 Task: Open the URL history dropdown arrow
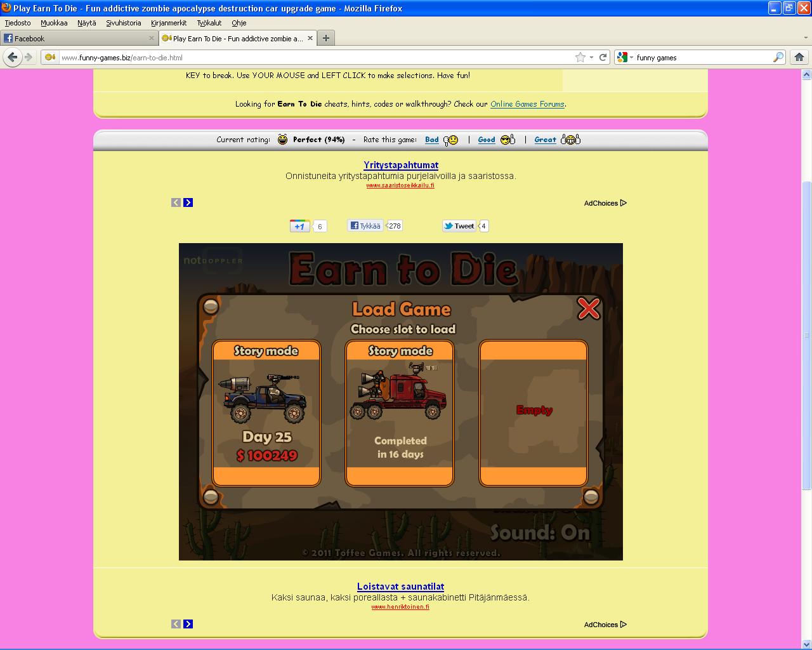click(591, 57)
